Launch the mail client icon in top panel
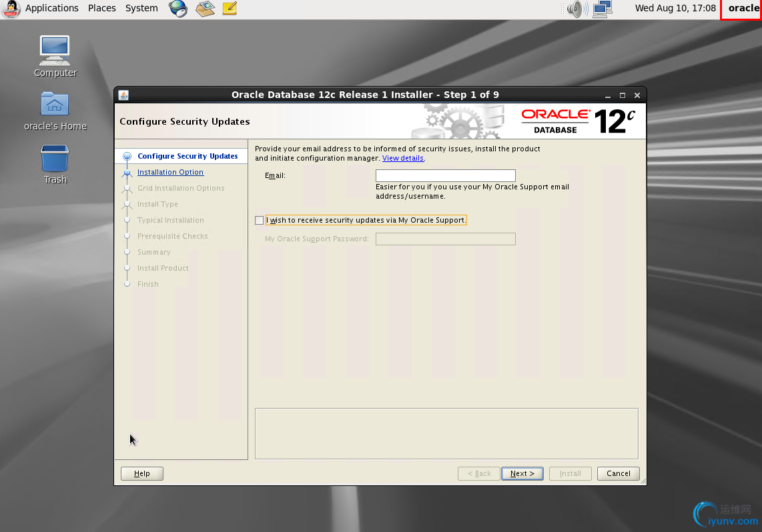The height and width of the screenshot is (532, 762). [x=205, y=8]
